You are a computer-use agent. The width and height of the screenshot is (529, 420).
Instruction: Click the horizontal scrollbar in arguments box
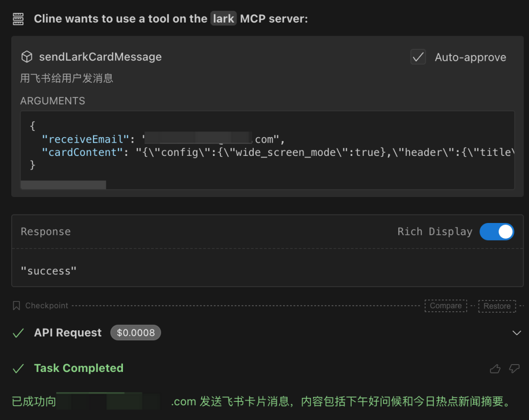click(63, 185)
